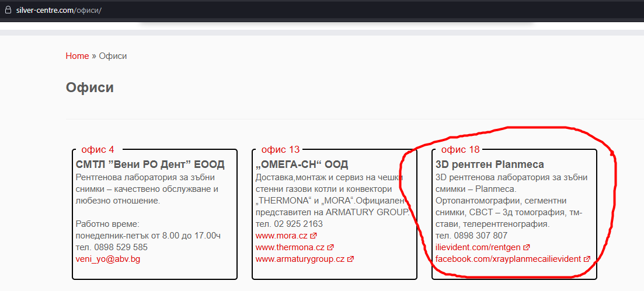This screenshot has height=291, width=644.
Task: Click the external-link icon beside www.thermona.cz
Action: 330,247
